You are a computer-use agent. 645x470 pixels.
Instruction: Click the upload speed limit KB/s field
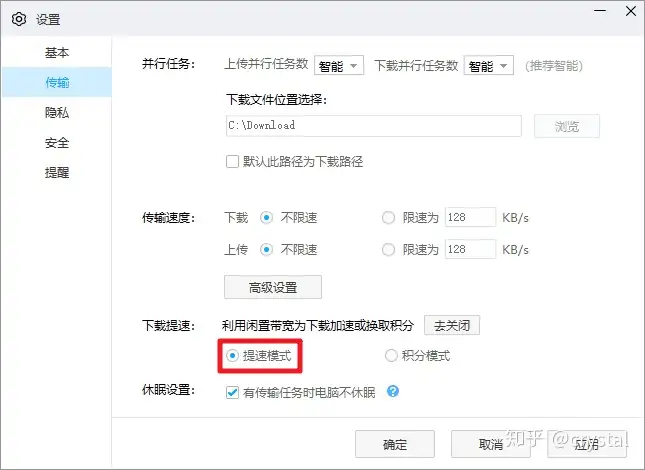pos(470,249)
